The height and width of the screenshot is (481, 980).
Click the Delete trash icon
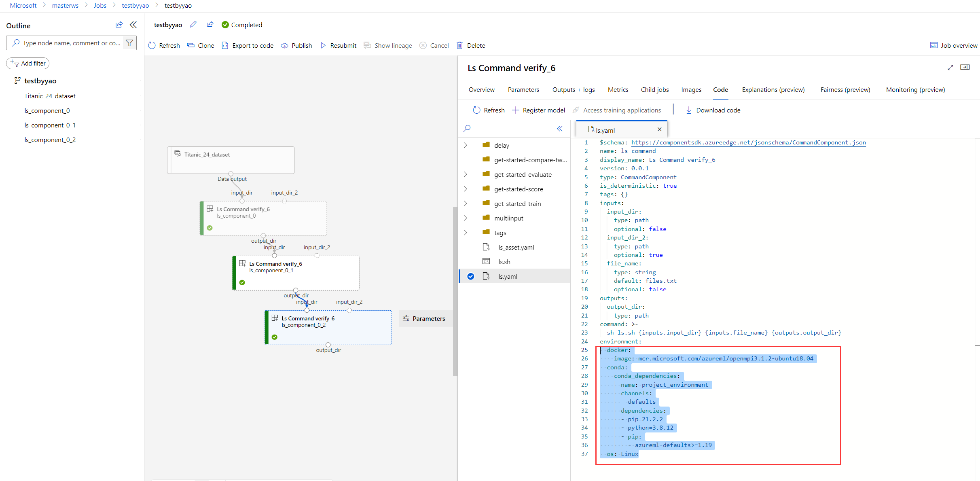click(x=460, y=45)
